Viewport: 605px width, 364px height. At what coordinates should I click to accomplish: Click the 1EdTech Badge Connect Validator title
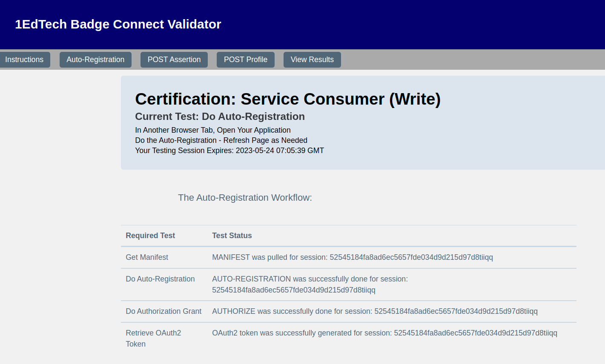pos(118,24)
